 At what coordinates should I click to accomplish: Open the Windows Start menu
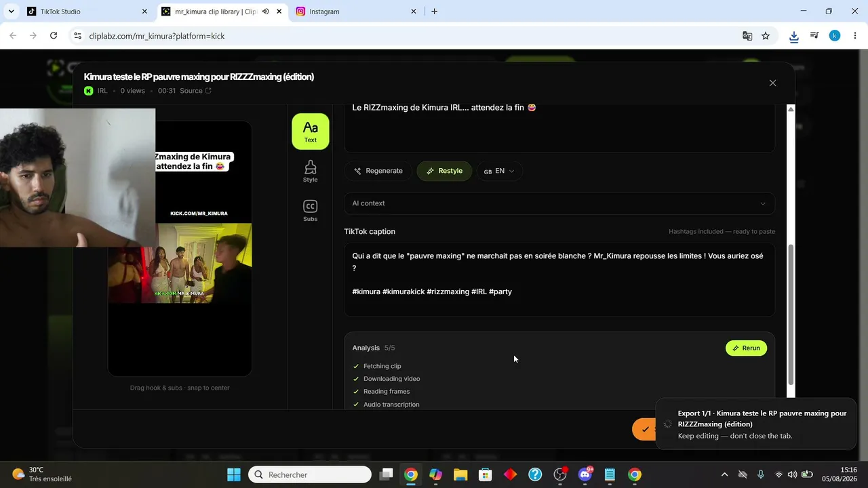234,474
